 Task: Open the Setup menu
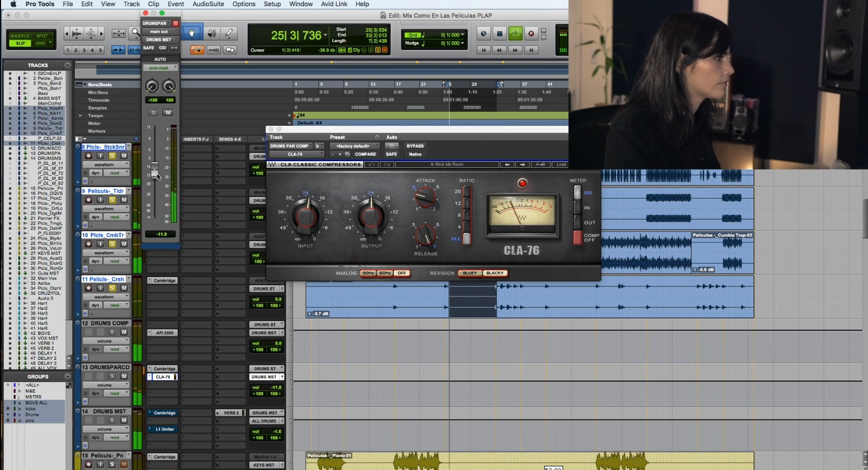click(272, 4)
